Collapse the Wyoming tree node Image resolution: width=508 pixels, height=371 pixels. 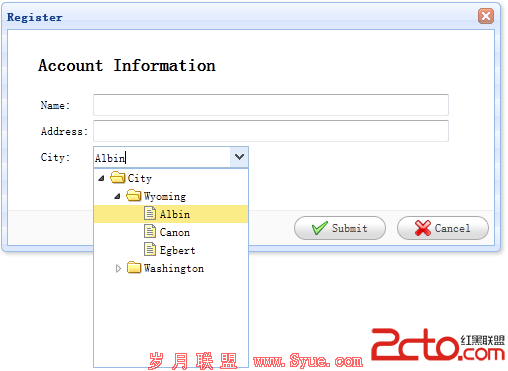117,196
